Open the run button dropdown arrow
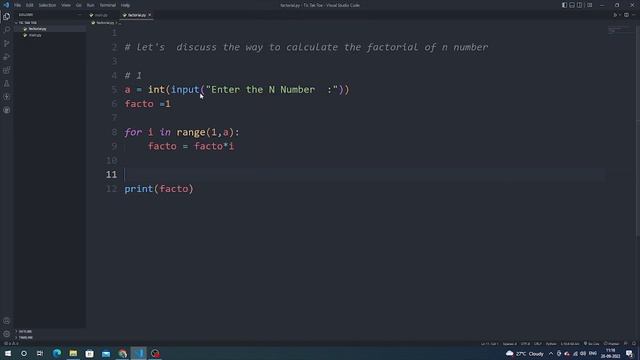The height and width of the screenshot is (360, 640). 620,15
